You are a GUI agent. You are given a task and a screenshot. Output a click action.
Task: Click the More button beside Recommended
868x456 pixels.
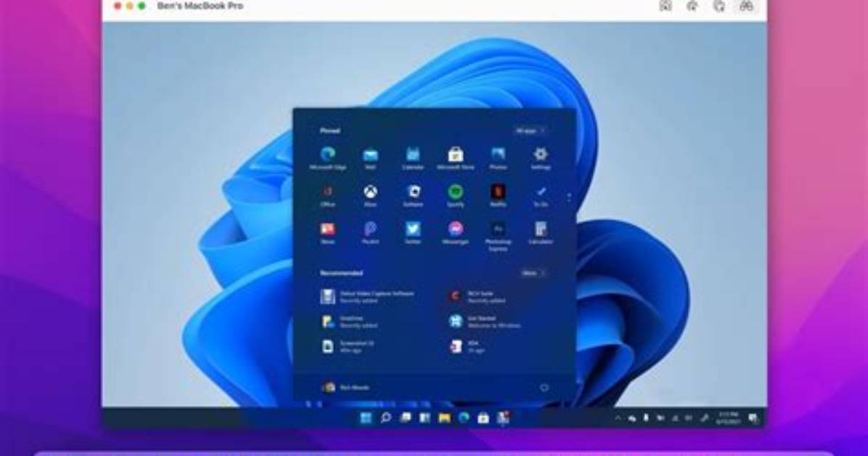tap(533, 273)
